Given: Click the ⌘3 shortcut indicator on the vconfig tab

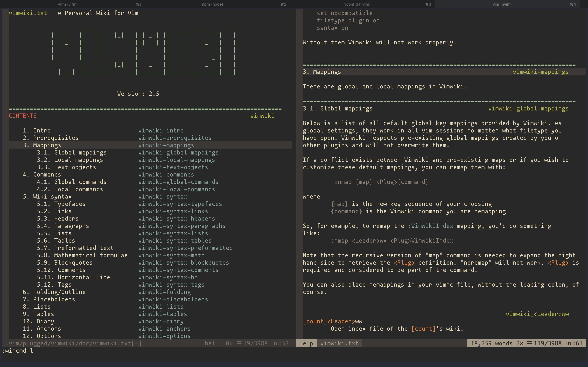Looking at the screenshot, I should pos(428,4).
